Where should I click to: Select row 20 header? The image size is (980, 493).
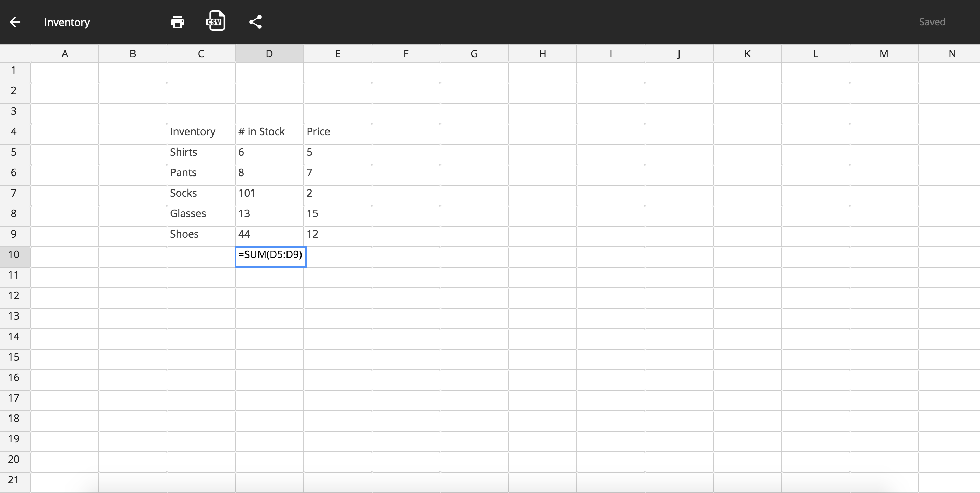(15, 462)
